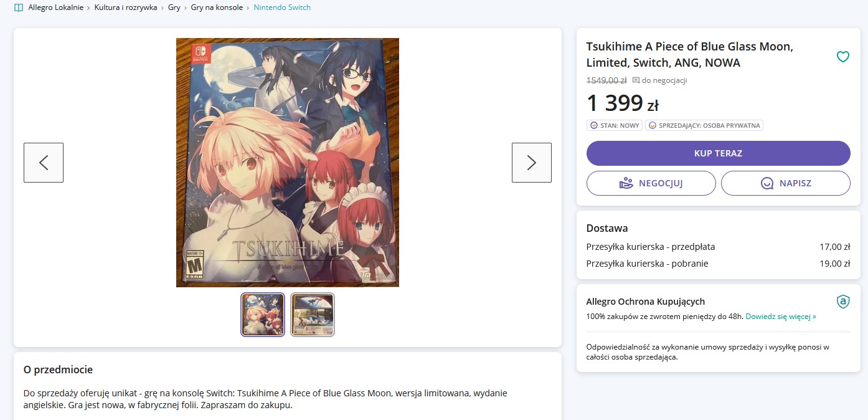868x420 pixels.
Task: Click the Allegro buyer protection shield icon
Action: point(842,302)
